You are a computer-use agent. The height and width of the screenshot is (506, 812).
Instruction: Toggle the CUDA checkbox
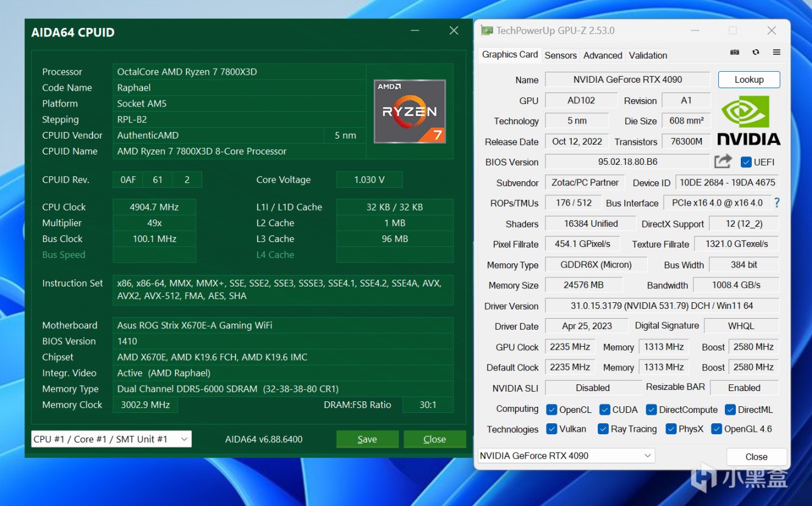coord(604,410)
